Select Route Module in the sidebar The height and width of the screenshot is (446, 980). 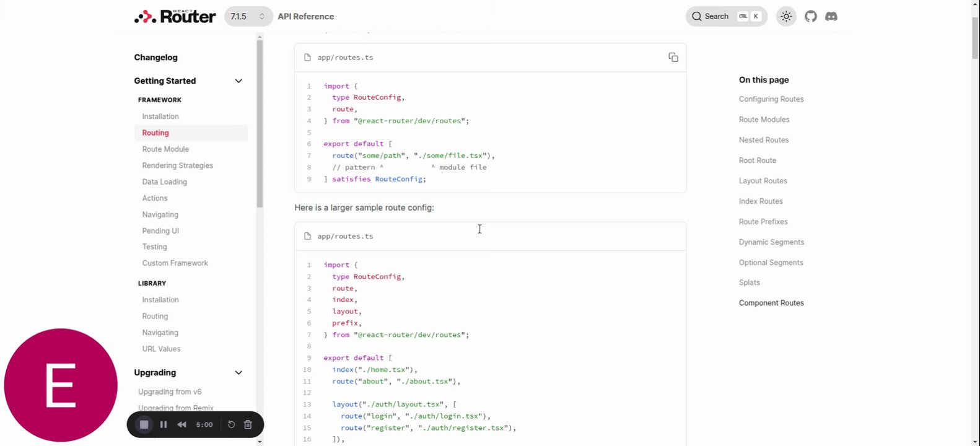click(165, 149)
